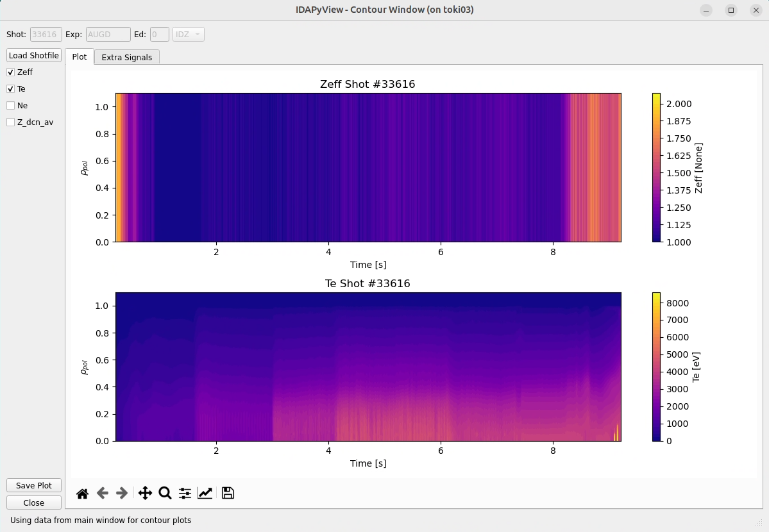Select the Plot tab
Screen dimensions: 769x532
80,56
